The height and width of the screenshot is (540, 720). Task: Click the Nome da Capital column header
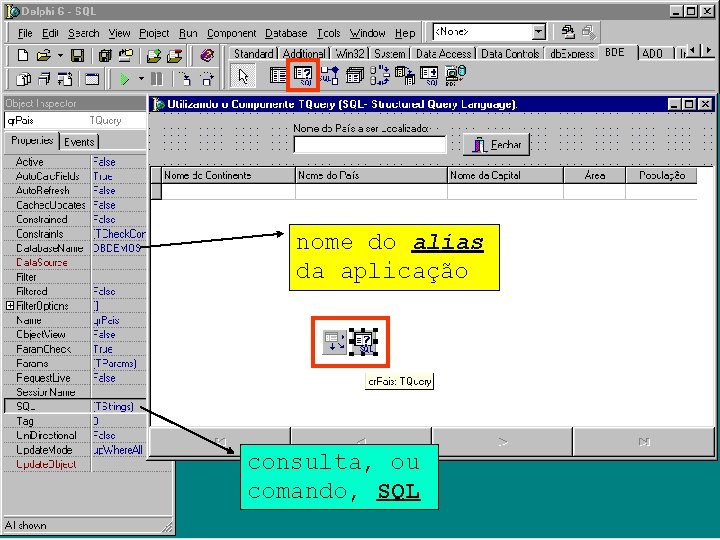[x=505, y=175]
